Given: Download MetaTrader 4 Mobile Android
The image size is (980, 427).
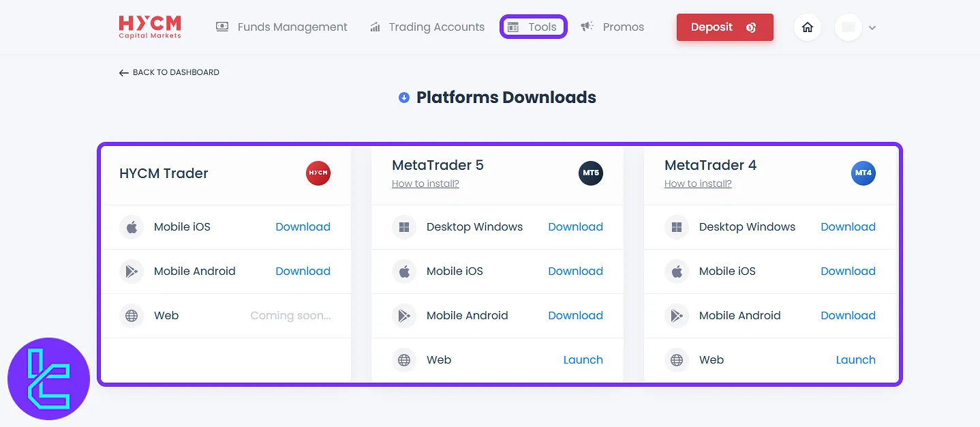Looking at the screenshot, I should [848, 316].
